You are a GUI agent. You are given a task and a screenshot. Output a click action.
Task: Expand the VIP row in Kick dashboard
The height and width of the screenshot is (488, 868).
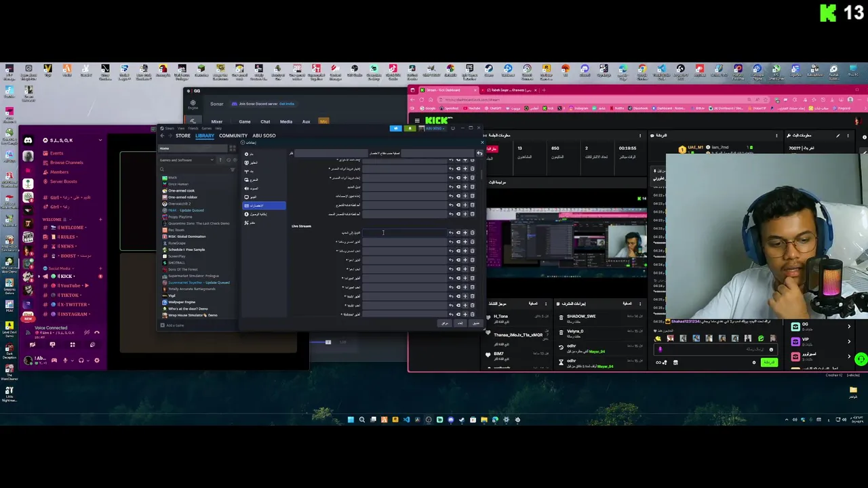(x=848, y=342)
